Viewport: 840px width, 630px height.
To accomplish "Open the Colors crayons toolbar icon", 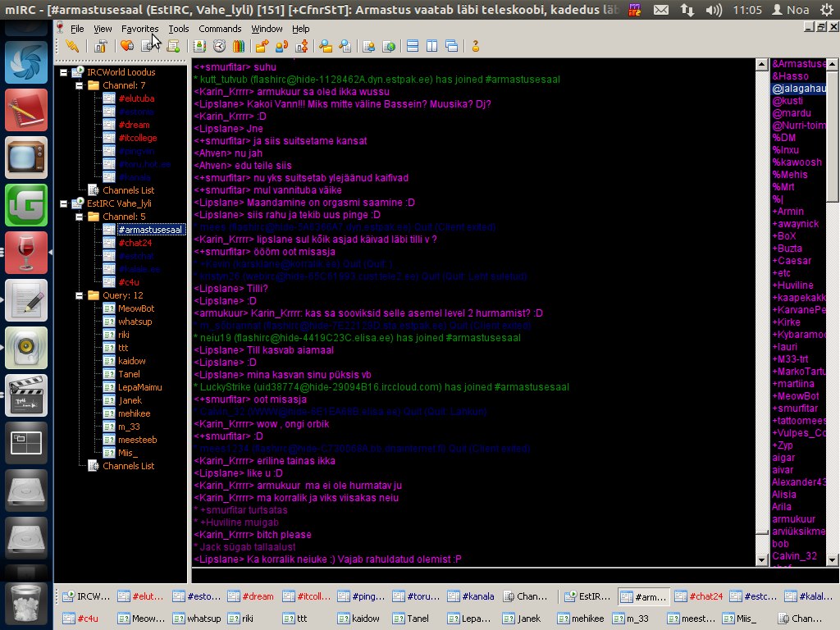I will click(x=239, y=47).
